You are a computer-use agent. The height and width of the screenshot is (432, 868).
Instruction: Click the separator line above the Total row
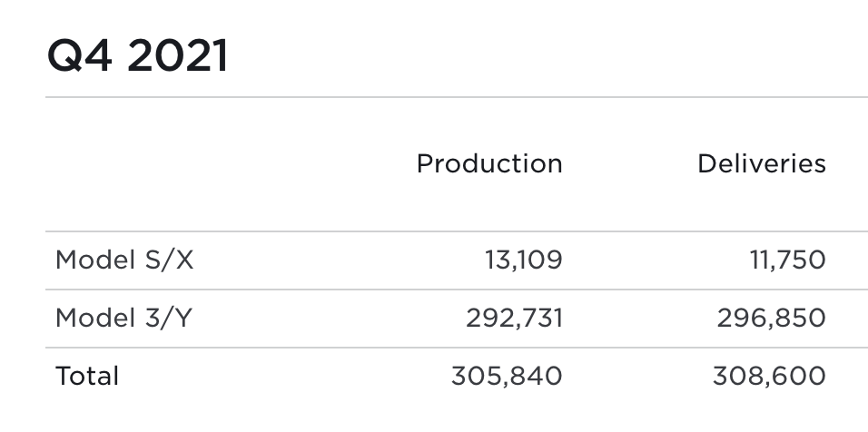(x=454, y=348)
